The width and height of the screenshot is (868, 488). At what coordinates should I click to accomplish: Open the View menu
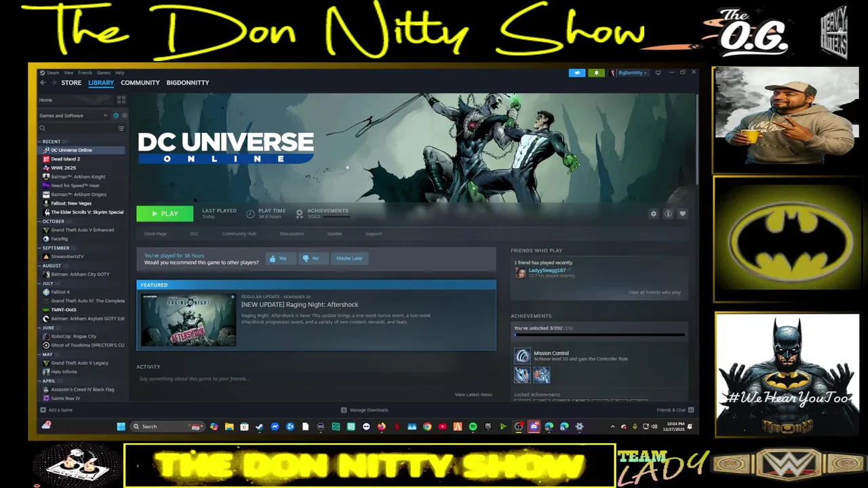click(68, 73)
